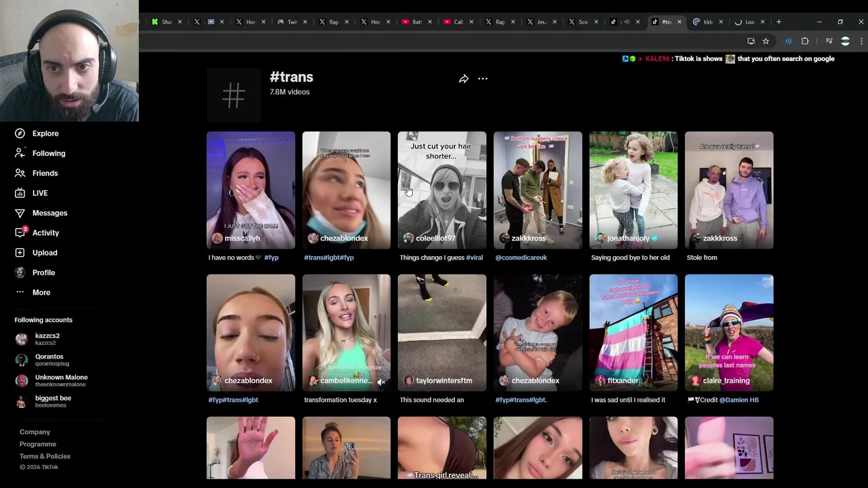Screen dimensions: 868x488
Task: Open jonathanjoly video of two children
Action: click(x=633, y=190)
